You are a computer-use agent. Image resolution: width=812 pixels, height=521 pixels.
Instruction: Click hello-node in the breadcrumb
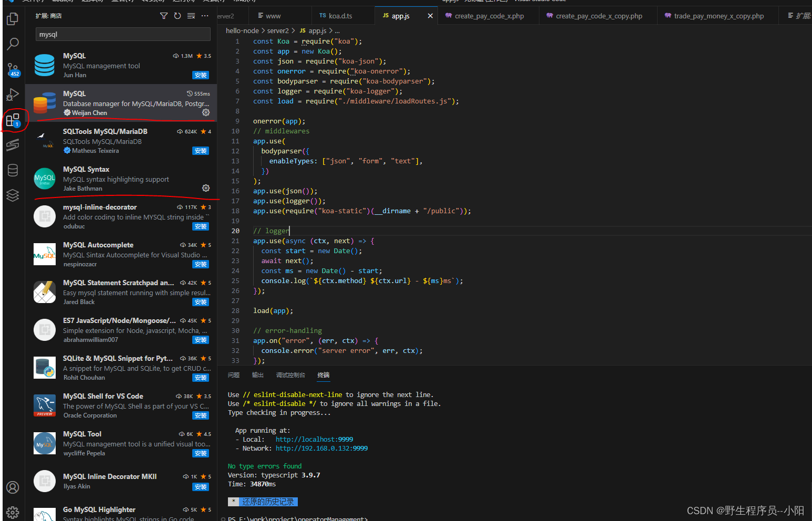242,30
